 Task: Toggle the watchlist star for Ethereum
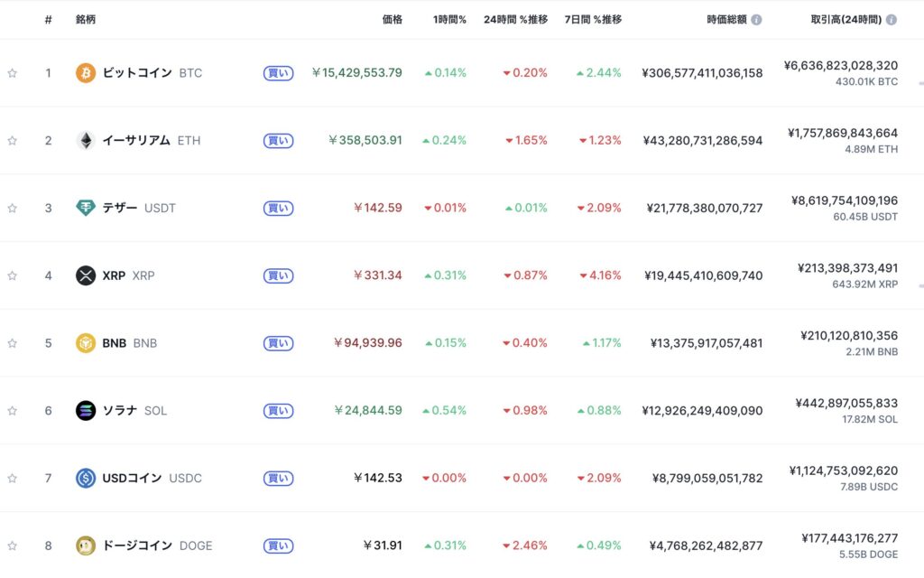(12, 140)
